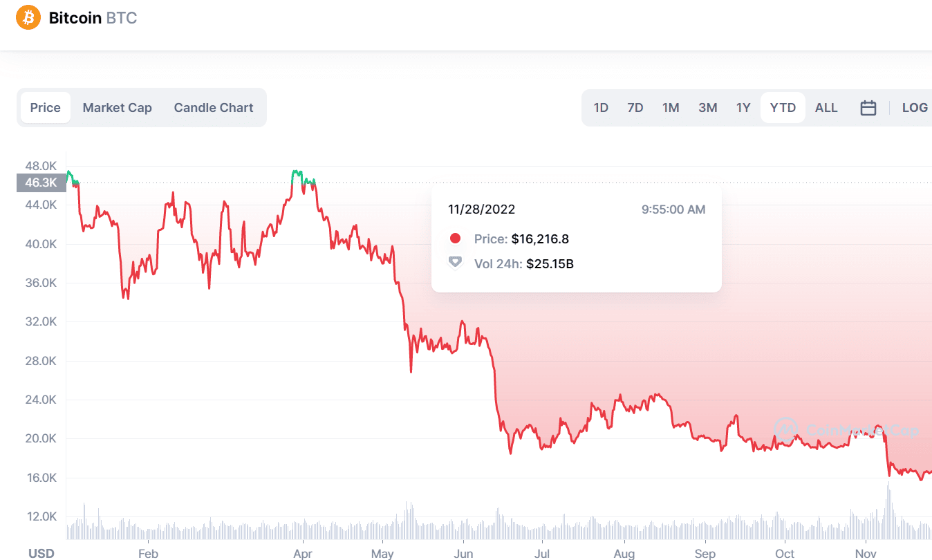Click the Vol 24h shield icon
The image size is (932, 560).
point(455,262)
